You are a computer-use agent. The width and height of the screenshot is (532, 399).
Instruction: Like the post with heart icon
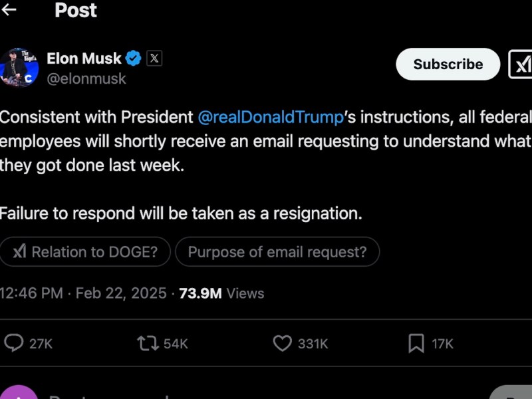[x=283, y=343]
